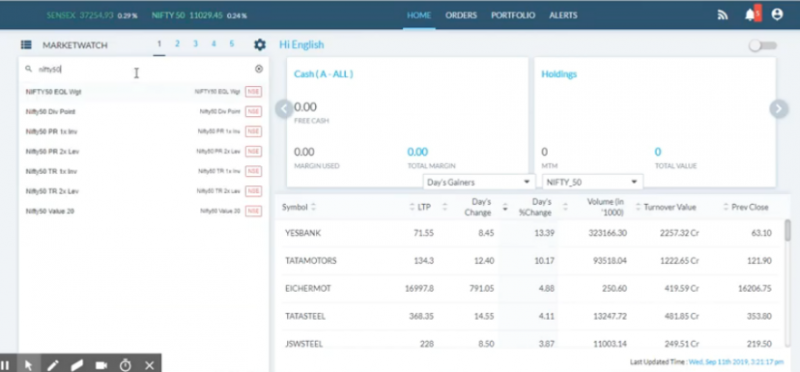The height and width of the screenshot is (372, 800).
Task: Click the search magnifier icon
Action: pyautogui.click(x=29, y=68)
